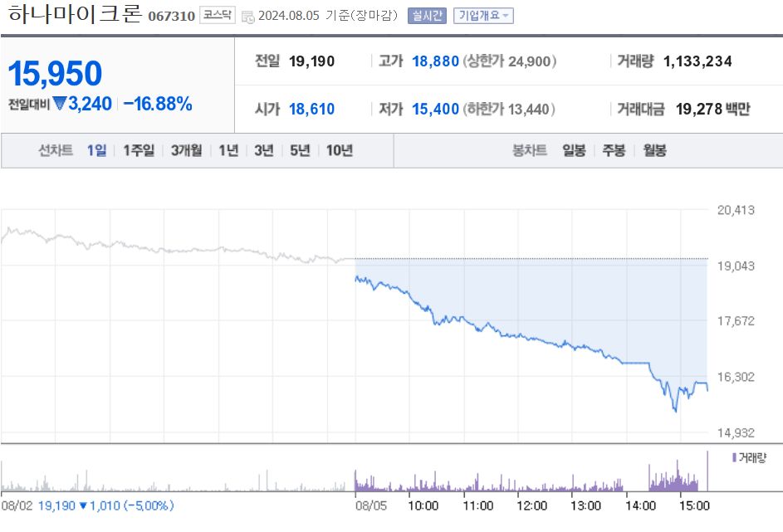Viewport: 783px width, 532px height.
Task: Click the 10:00 time axis label
Action: 423,505
